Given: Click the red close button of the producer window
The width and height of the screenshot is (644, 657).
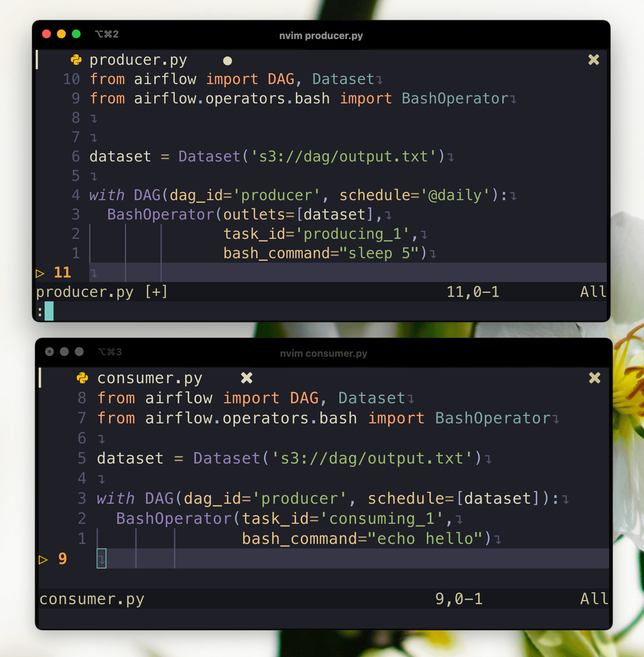Looking at the screenshot, I should (46, 34).
